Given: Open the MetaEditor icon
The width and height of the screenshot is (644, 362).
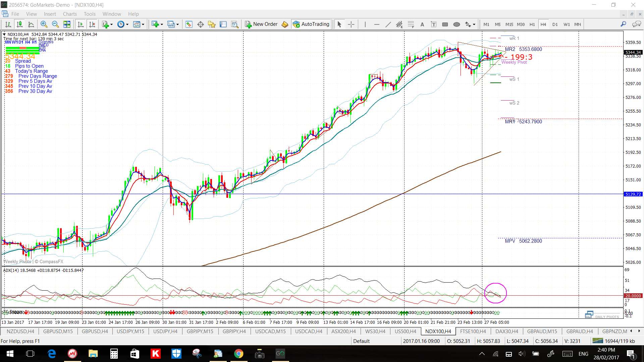Looking at the screenshot, I should [285, 24].
